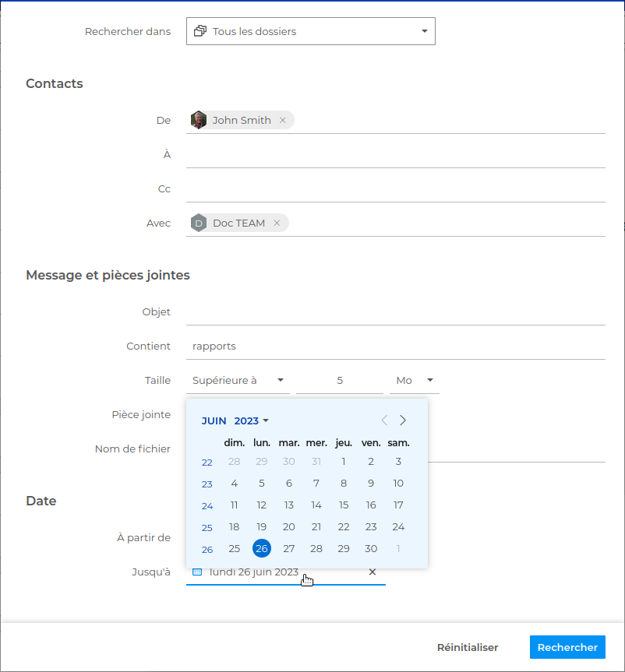This screenshot has height=672, width=625.
Task: Remove Doc TEAM chip from Avec field
Action: 276,223
